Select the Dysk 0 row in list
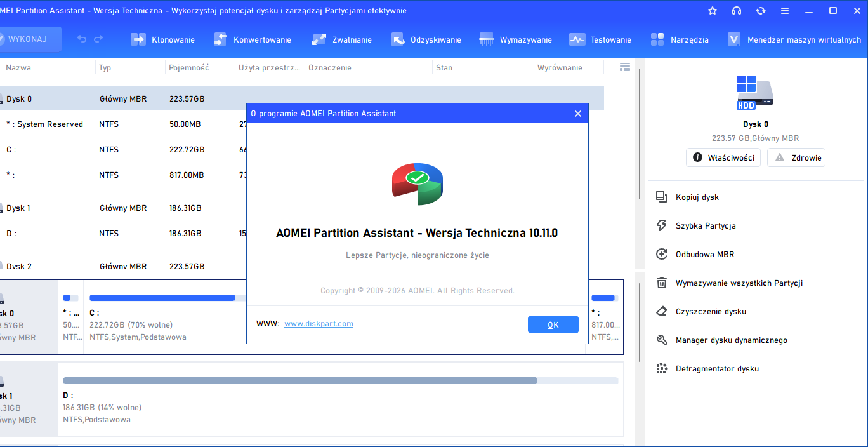Screen dimensions: 868x447 pos(302,99)
